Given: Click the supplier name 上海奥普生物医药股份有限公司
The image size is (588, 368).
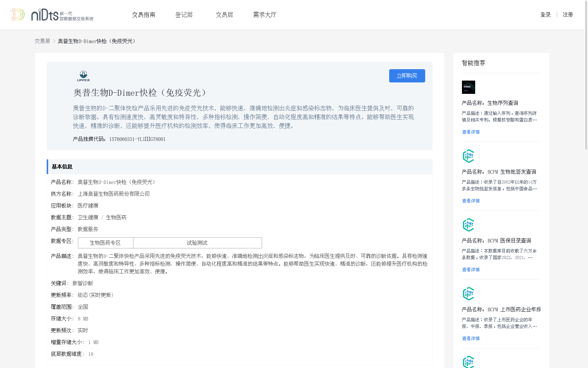Looking at the screenshot, I should click(114, 194).
